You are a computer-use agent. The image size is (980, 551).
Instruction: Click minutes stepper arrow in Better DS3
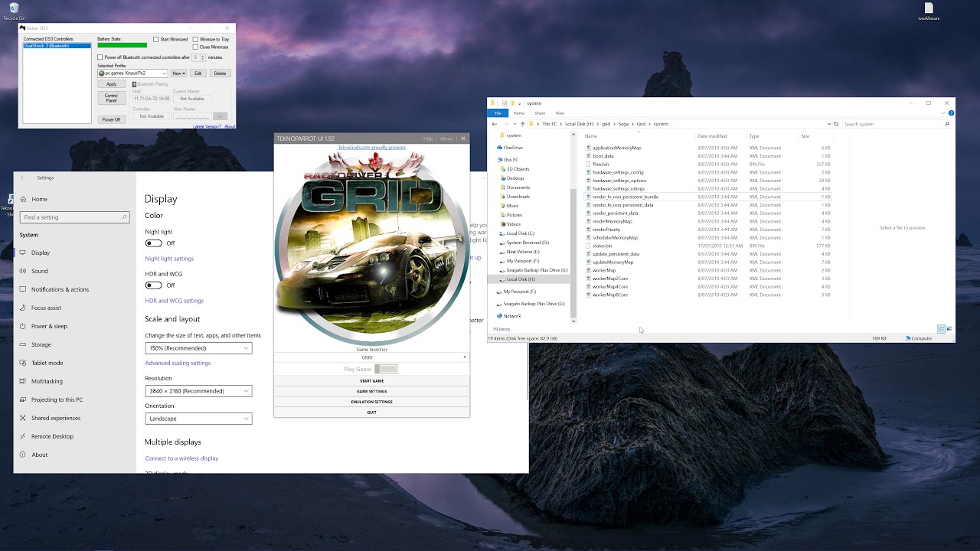click(x=203, y=57)
